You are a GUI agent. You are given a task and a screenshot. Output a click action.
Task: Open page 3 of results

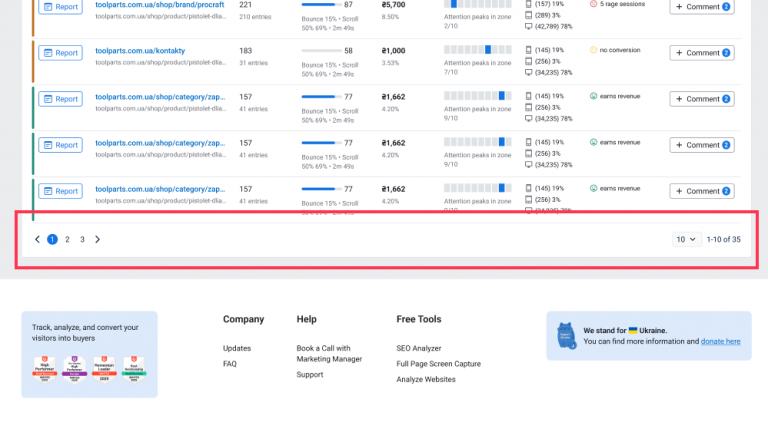point(82,240)
